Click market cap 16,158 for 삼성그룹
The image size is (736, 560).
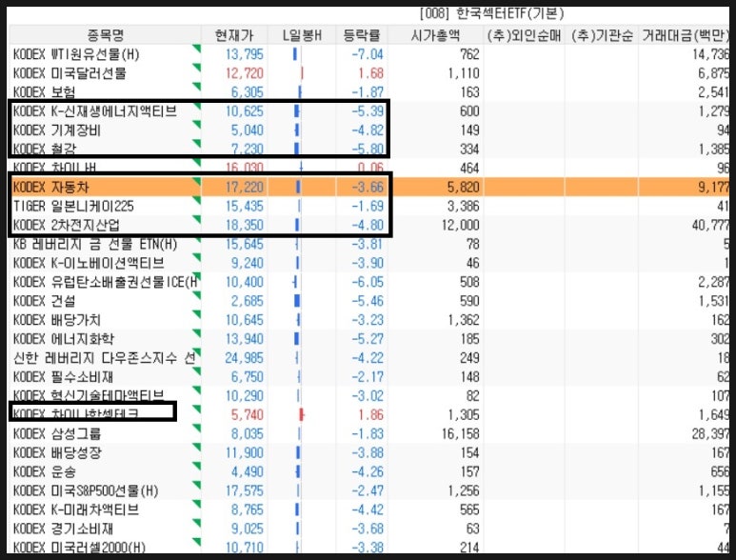click(x=461, y=433)
